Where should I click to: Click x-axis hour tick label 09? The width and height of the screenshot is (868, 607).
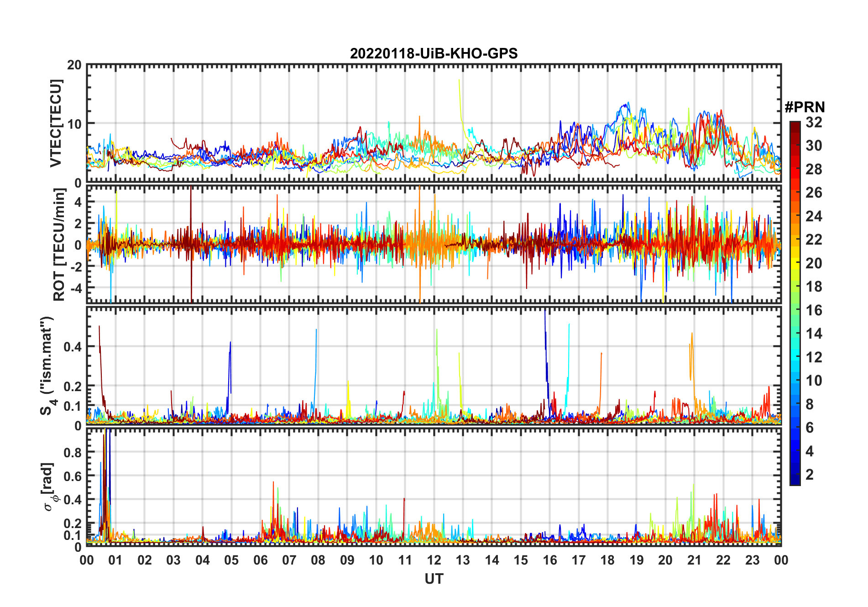point(347,560)
